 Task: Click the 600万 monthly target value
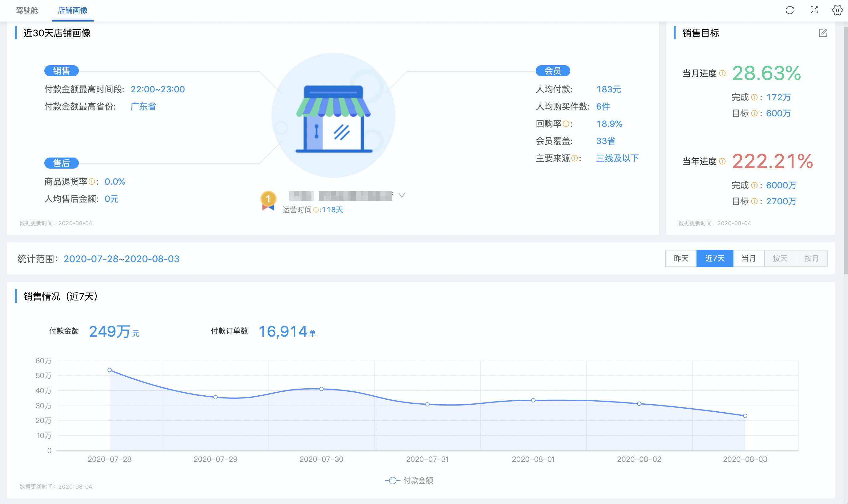point(778,114)
